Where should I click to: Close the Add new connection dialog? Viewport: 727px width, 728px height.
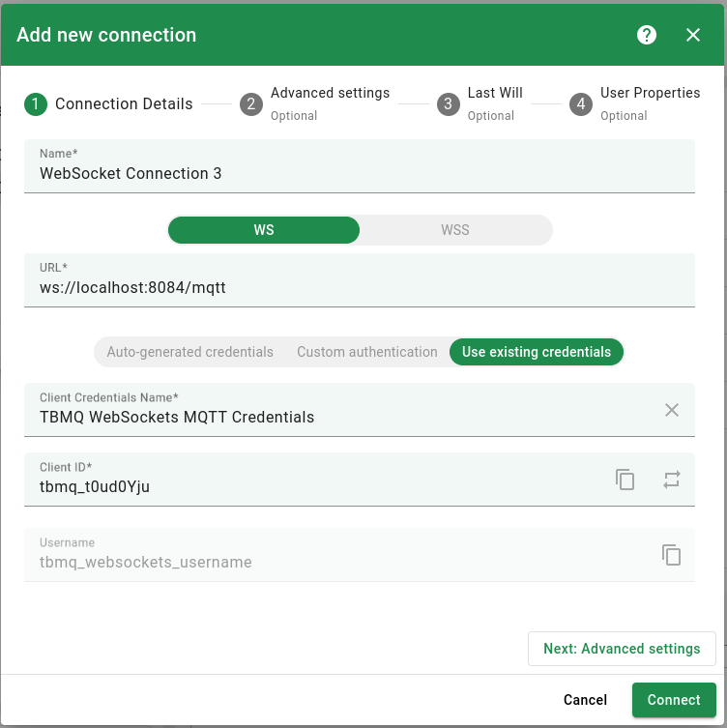693,35
